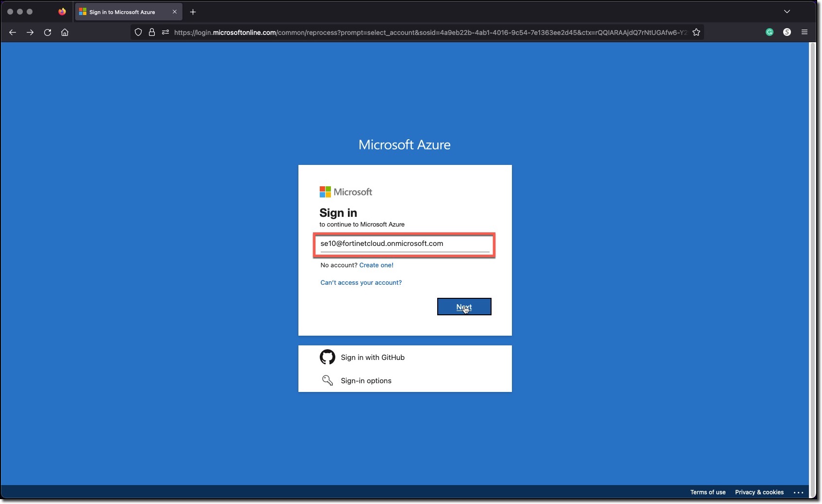Open Privacy & cookies link
This screenshot has height=504, width=822.
tap(759, 492)
